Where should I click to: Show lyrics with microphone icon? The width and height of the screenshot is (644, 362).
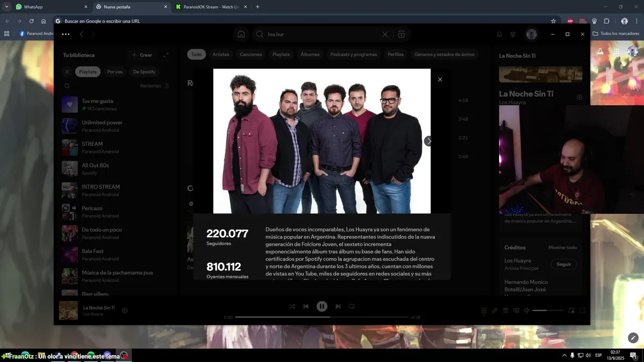(495, 311)
